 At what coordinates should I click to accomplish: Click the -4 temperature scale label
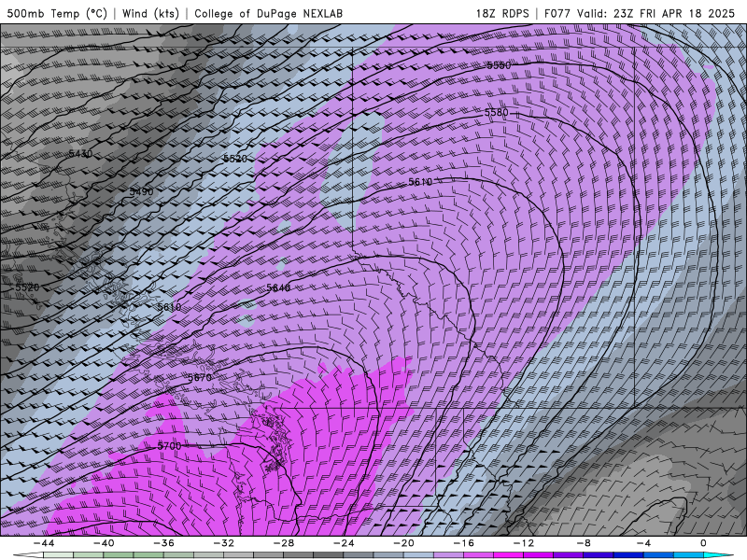643,543
